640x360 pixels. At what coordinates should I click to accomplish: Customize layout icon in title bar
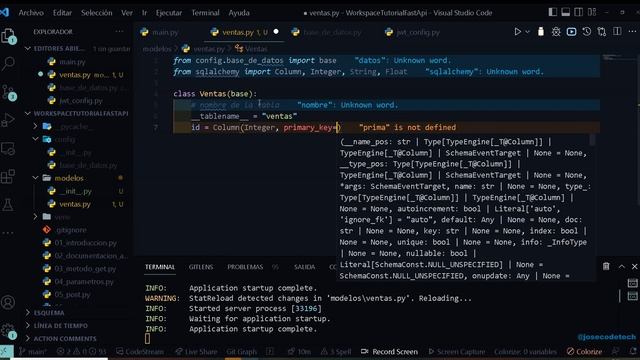[x=592, y=12]
